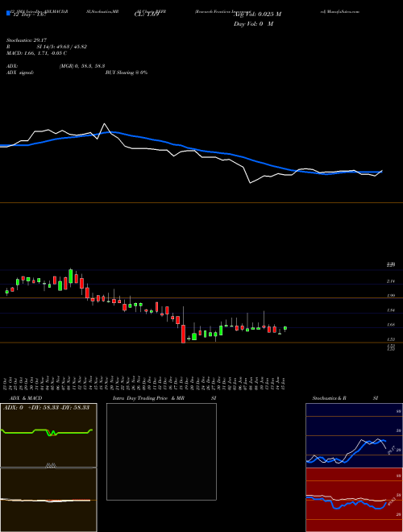This screenshot has width=403, height=532.
Task: Click the 'MACD: 1.66, 1.71, -0.05 C' line
Action: point(36,53)
